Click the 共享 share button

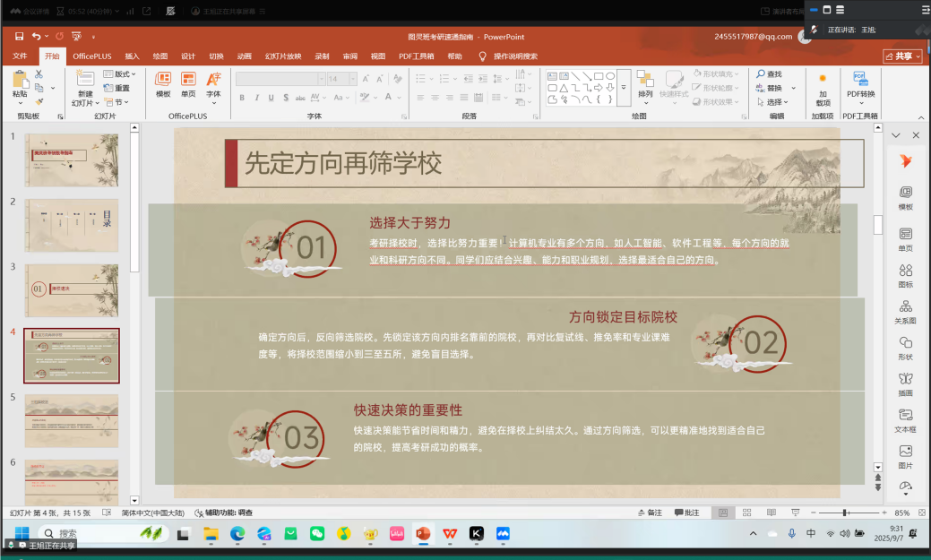[903, 56]
